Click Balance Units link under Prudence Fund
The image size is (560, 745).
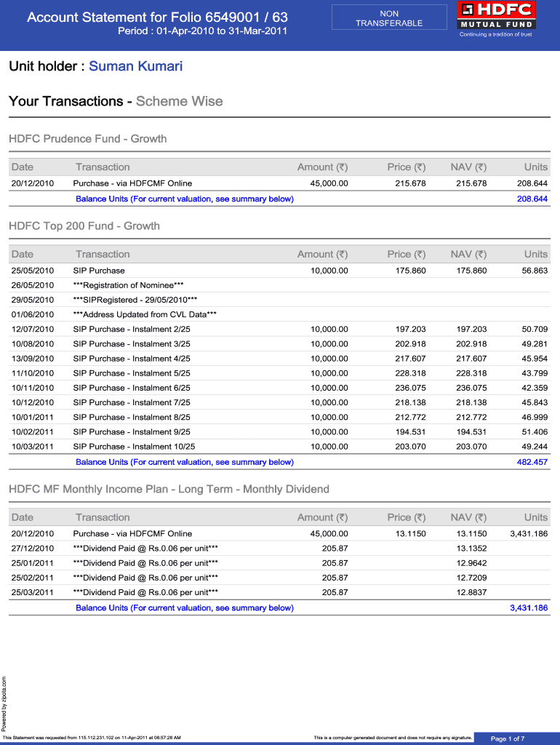pyautogui.click(x=185, y=199)
